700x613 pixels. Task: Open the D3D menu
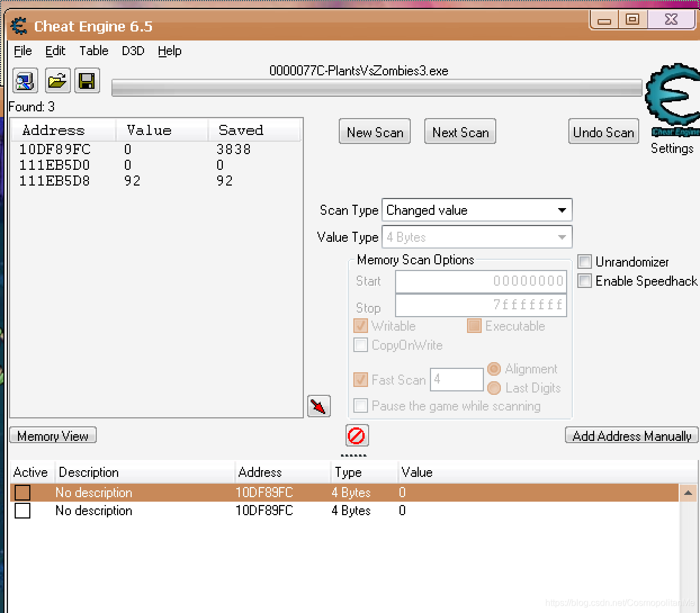tap(133, 51)
